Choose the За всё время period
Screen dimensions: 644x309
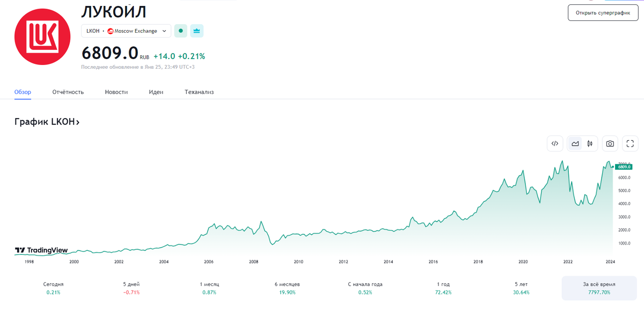click(601, 288)
